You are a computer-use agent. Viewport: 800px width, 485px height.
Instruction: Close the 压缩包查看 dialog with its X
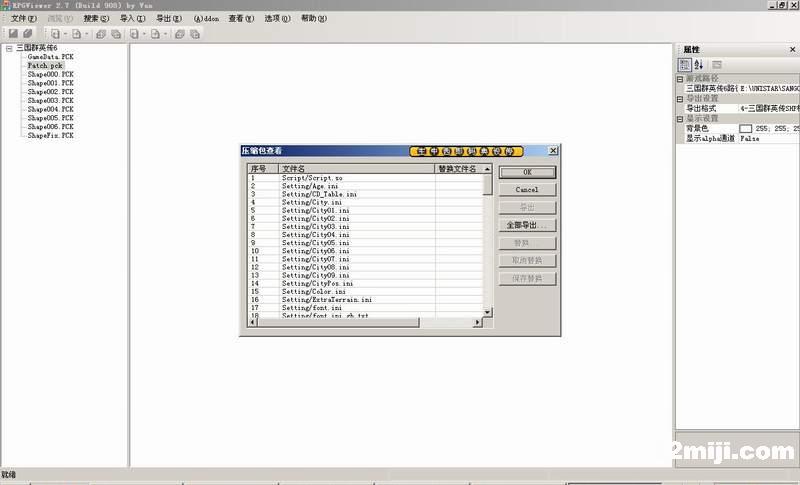pyautogui.click(x=553, y=151)
